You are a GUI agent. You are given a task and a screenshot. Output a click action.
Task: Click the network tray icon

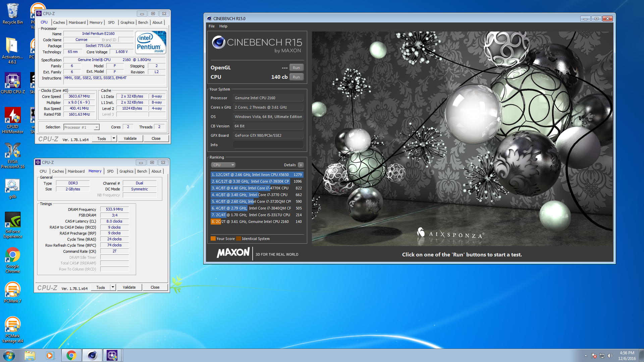pos(602,356)
